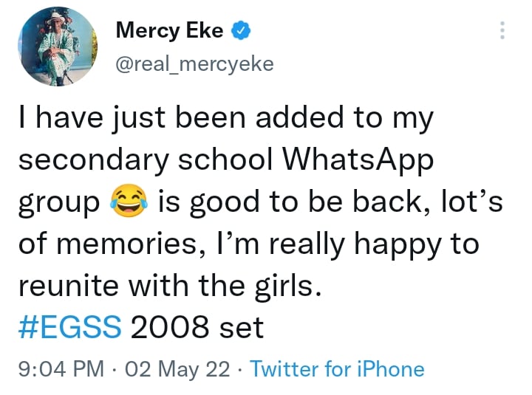Click the '2008 set' text
The height and width of the screenshot is (395, 532).
(197, 326)
